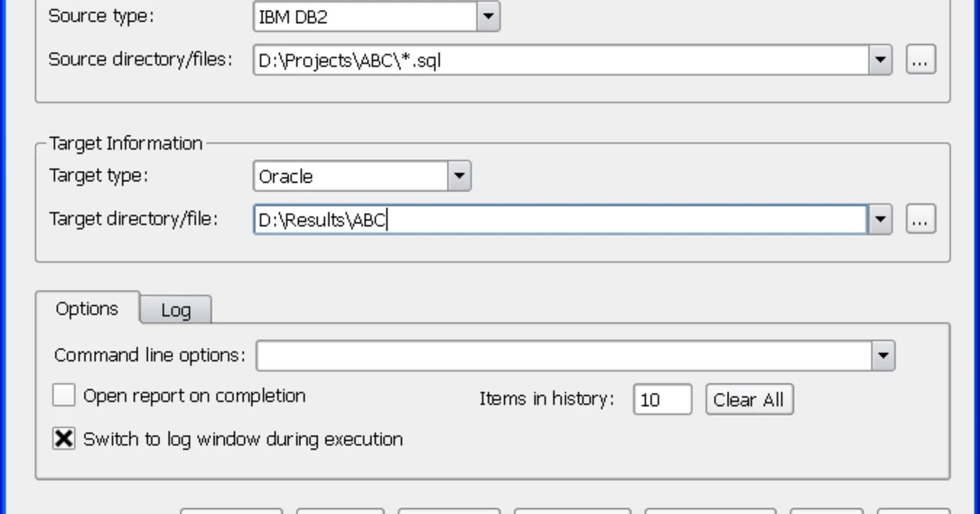Browse for target directory with the ... button
The image size is (980, 514).
(x=920, y=219)
